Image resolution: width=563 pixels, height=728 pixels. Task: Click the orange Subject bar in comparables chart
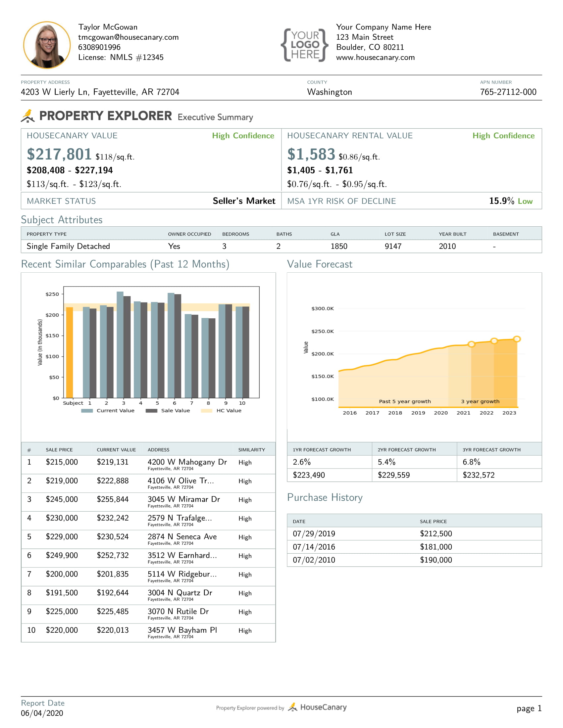click(x=69, y=352)
